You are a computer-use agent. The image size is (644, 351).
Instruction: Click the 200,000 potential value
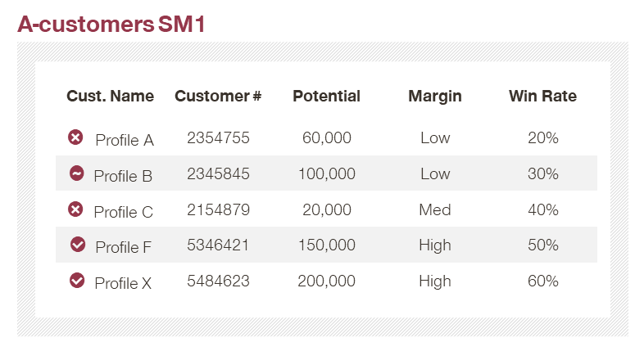[x=327, y=281]
